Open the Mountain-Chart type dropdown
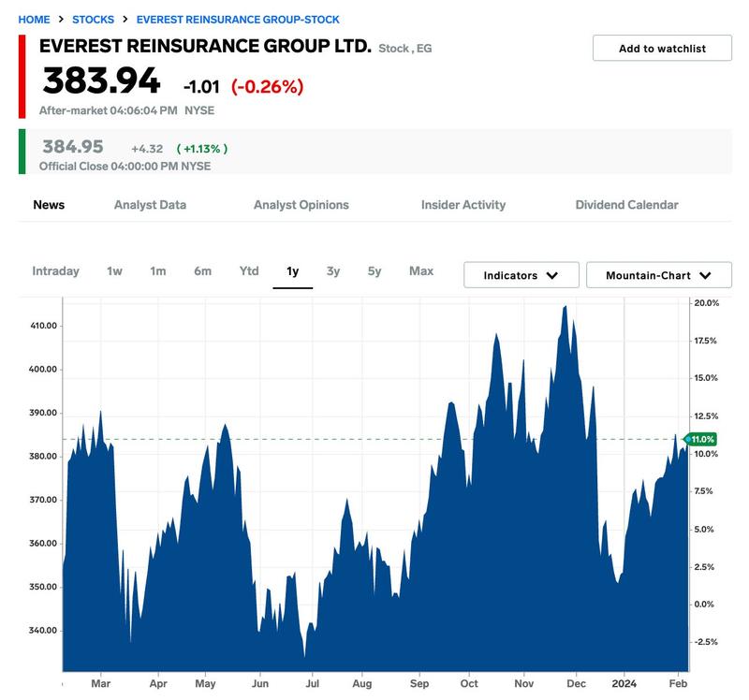Image resolution: width=749 pixels, height=700 pixels. 659,275
